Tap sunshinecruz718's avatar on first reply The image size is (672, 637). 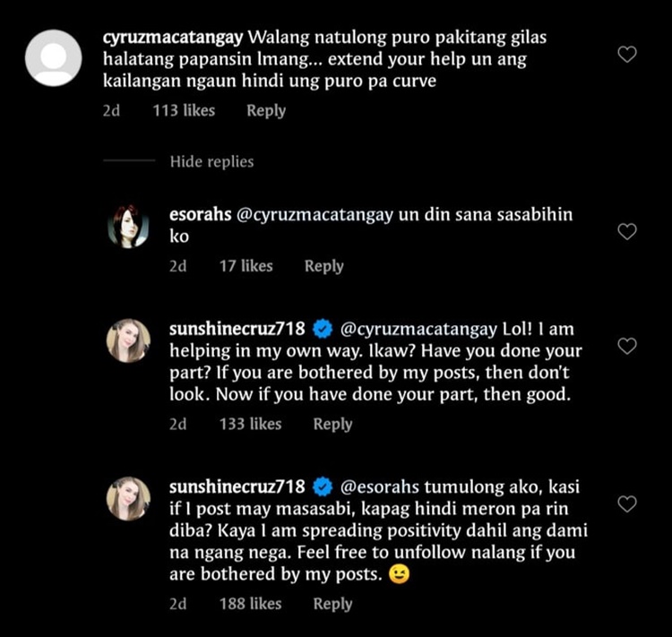(x=128, y=340)
